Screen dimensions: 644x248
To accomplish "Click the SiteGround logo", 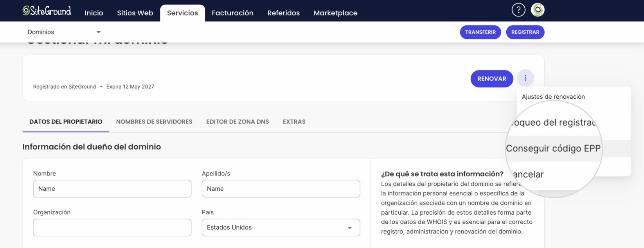I will 47,11.
